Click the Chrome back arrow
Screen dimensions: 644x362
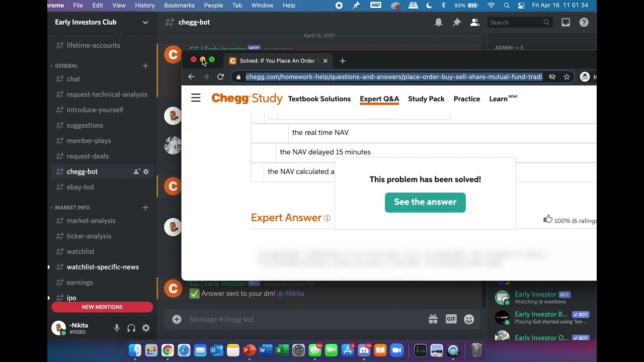(x=191, y=77)
